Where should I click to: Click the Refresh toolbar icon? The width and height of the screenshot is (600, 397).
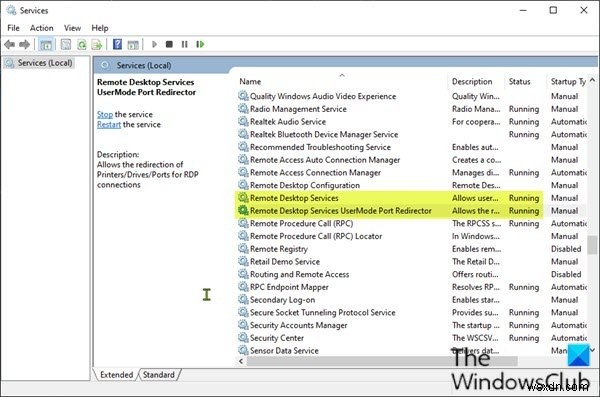point(82,44)
